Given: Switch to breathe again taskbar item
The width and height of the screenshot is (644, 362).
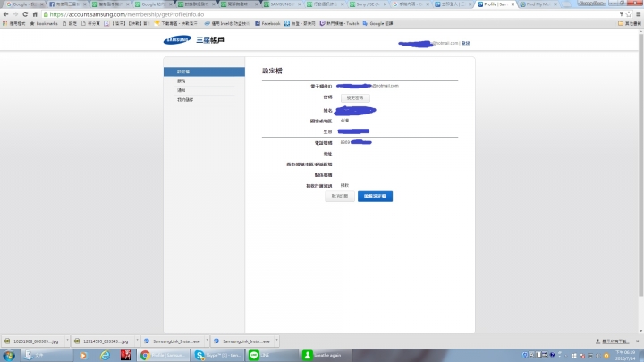Looking at the screenshot, I should coord(326,356).
